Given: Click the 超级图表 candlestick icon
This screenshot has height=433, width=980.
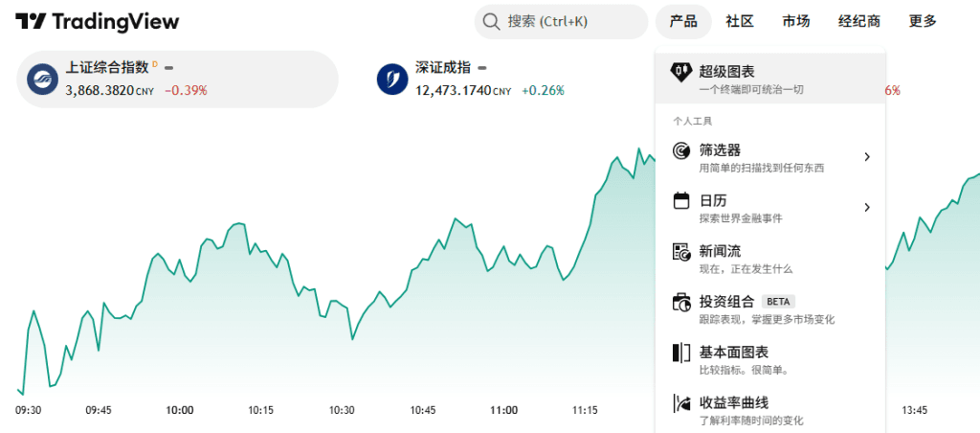Looking at the screenshot, I should click(x=680, y=72).
